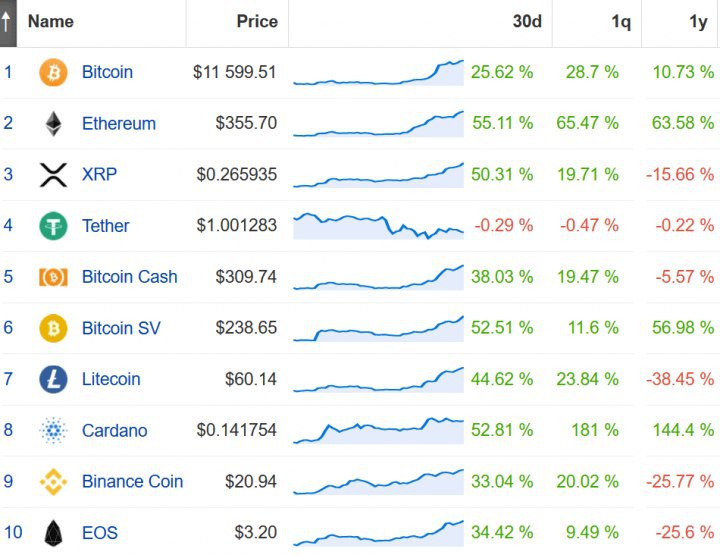
Task: Open the Binance Coin name link
Action: coord(132,482)
